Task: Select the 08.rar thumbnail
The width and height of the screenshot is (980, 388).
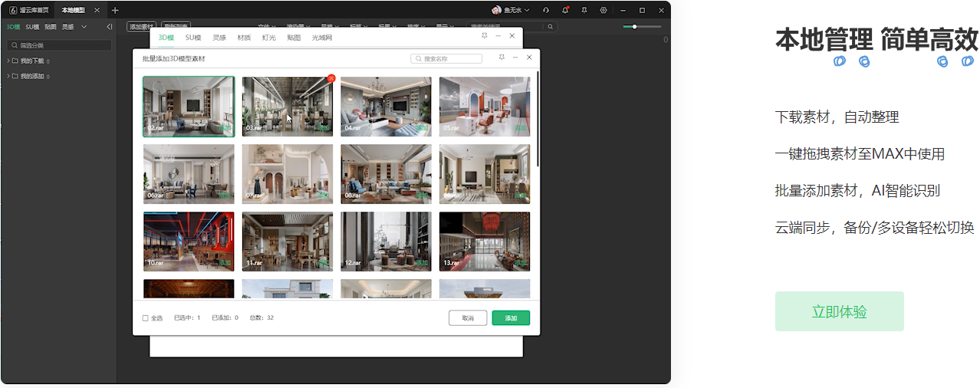Action: pyautogui.click(x=386, y=174)
